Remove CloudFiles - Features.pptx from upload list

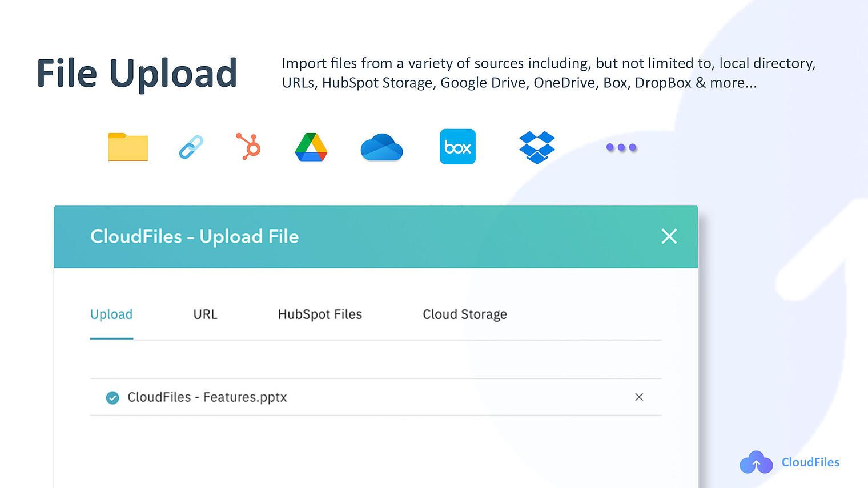639,397
